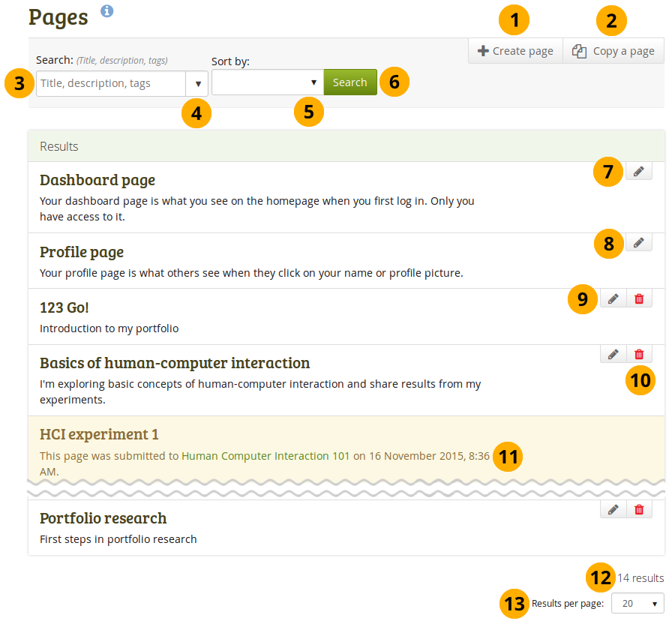
Task: Delete Basics of human-computer interaction page
Action: (x=639, y=354)
